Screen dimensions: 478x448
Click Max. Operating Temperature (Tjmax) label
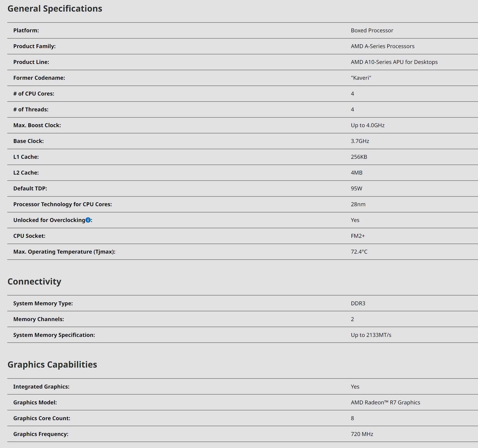coord(64,252)
